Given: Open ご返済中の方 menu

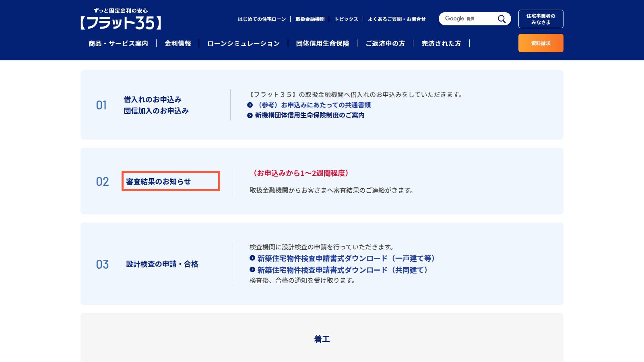Looking at the screenshot, I should tap(385, 43).
